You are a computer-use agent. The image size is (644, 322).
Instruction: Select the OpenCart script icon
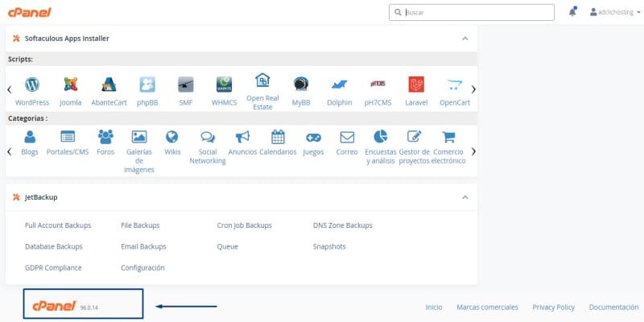coord(455,85)
